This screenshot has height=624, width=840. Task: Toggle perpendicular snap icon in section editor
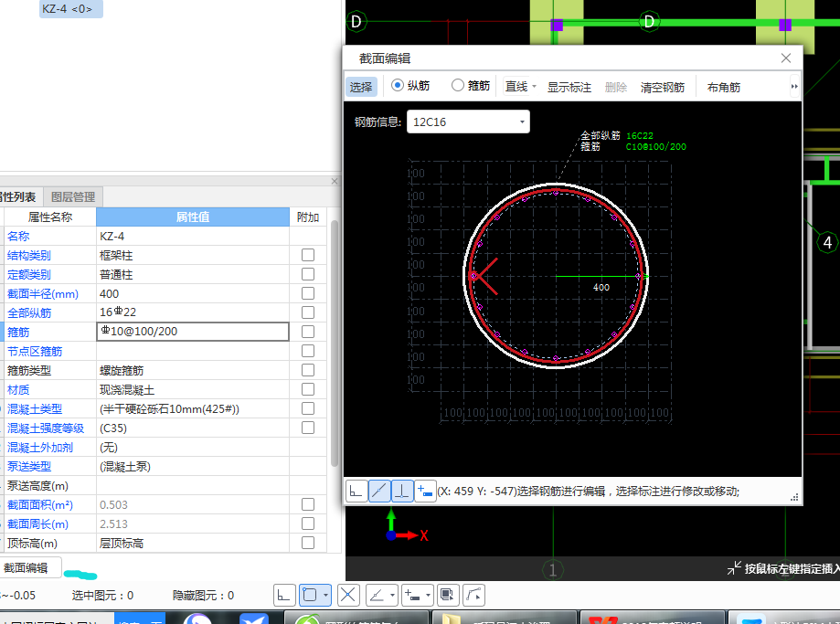[x=402, y=491]
